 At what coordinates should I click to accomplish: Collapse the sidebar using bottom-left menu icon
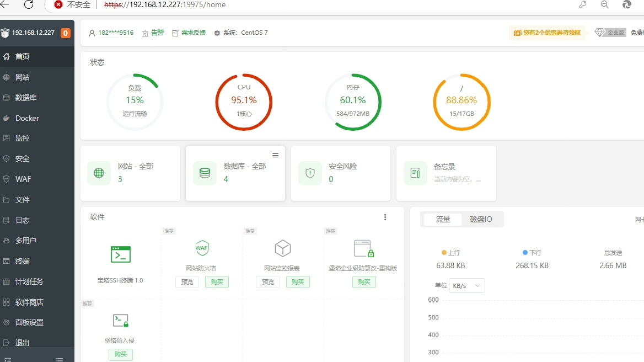tap(7, 360)
